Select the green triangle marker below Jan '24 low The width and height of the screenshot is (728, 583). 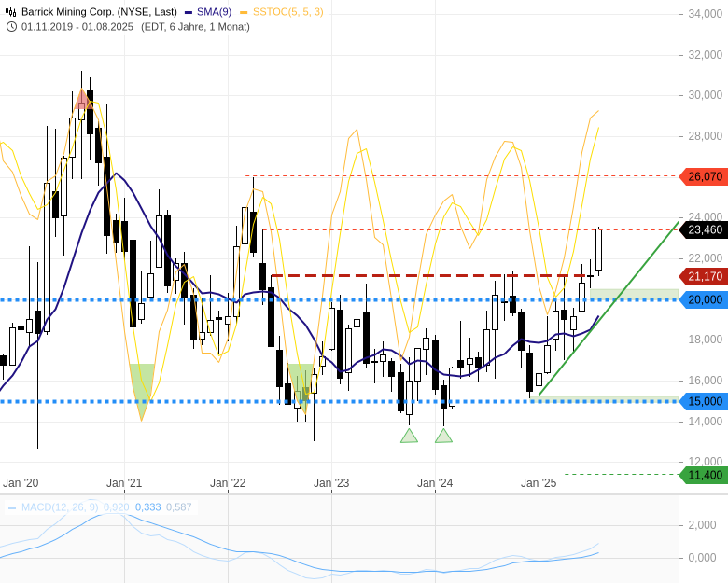(x=444, y=436)
